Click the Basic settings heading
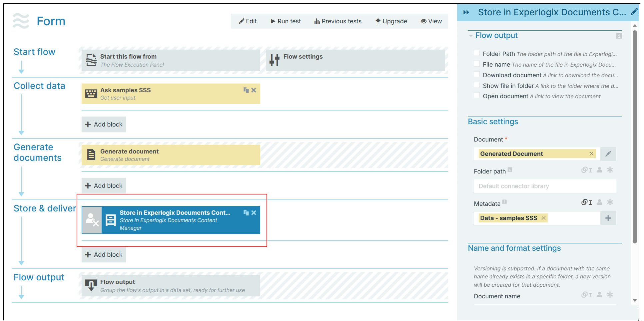Image resolution: width=644 pixels, height=321 pixels. (x=493, y=122)
